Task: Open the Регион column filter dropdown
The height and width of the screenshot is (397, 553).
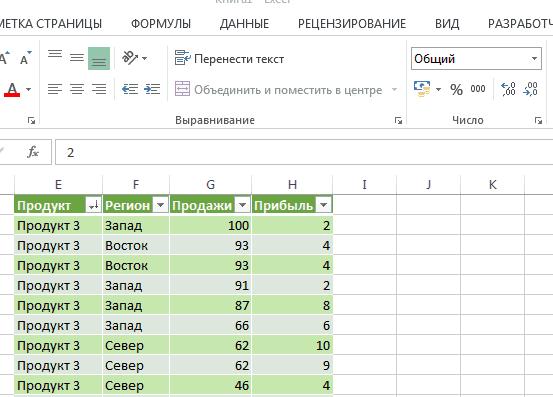Action: click(x=160, y=204)
